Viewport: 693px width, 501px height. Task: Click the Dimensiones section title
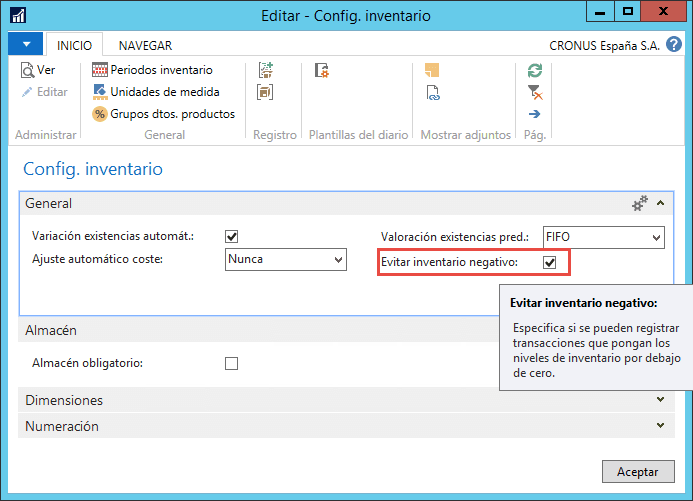[64, 400]
